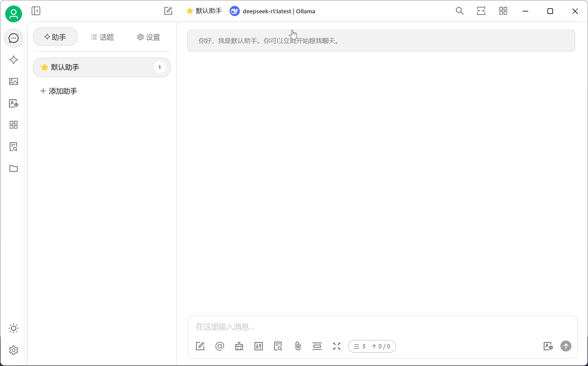Collapse the sidebar panel toggle icon
This screenshot has width=588, height=366.
(36, 11)
